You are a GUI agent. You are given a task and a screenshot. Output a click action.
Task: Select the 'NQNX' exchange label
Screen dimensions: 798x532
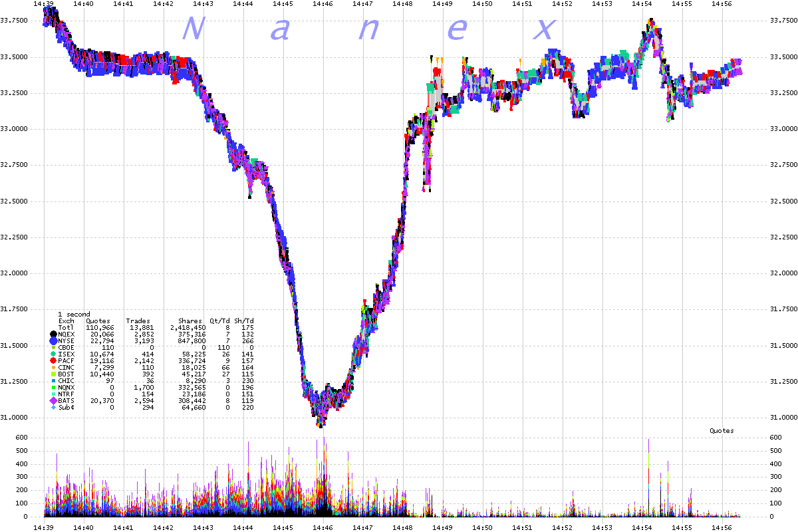(x=66, y=388)
